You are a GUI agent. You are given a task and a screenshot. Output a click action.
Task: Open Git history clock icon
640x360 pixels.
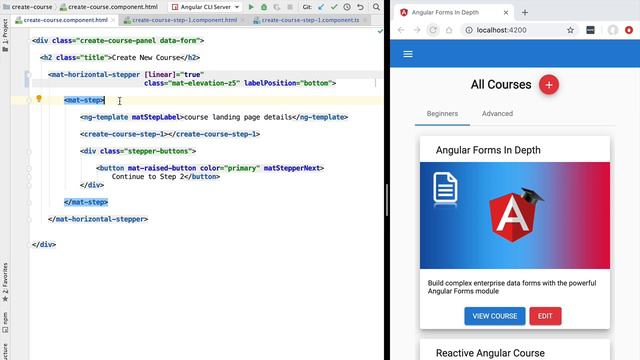347,7
